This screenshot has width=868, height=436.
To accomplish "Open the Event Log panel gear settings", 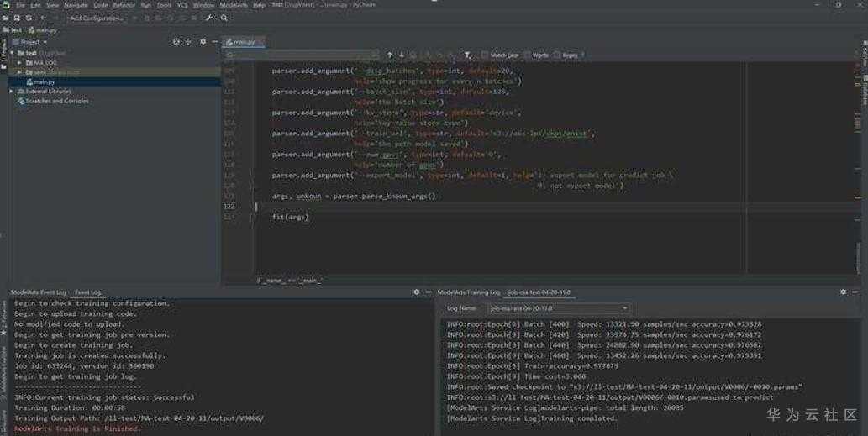I will [x=416, y=292].
